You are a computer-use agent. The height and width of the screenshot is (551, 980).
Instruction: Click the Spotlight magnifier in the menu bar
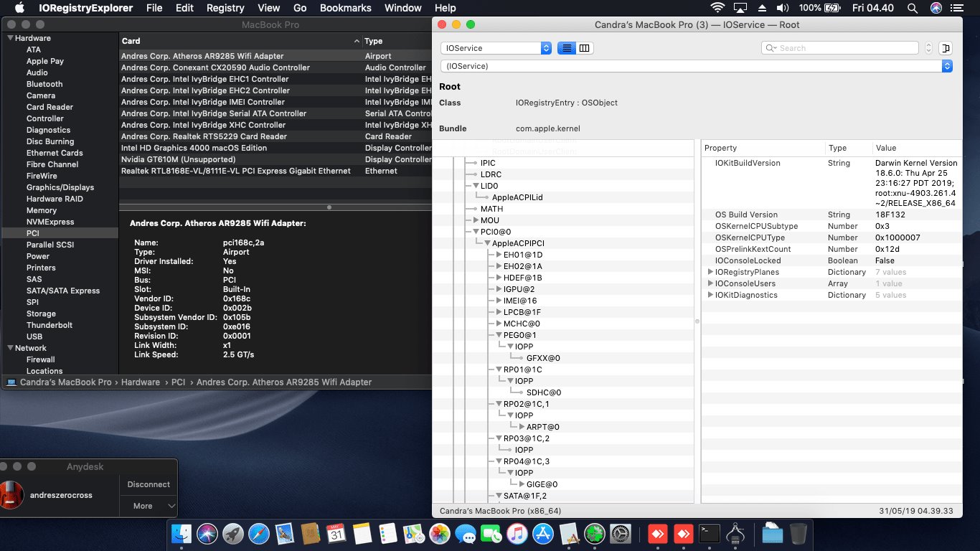coord(912,8)
